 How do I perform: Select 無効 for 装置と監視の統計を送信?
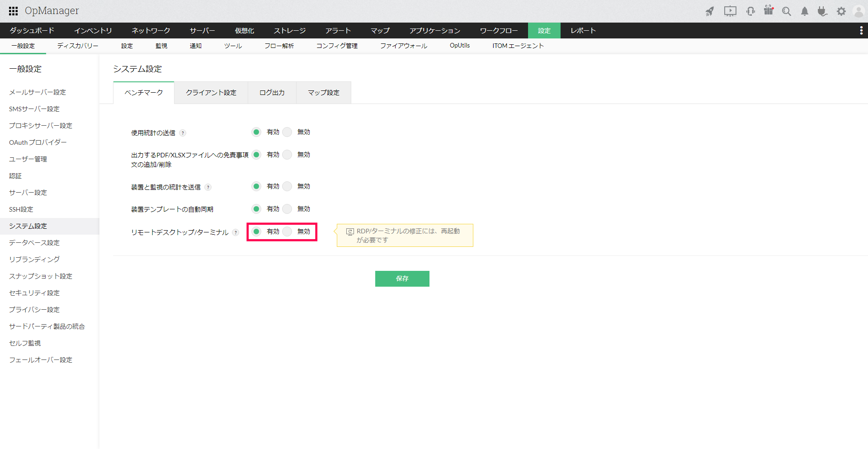coord(287,186)
